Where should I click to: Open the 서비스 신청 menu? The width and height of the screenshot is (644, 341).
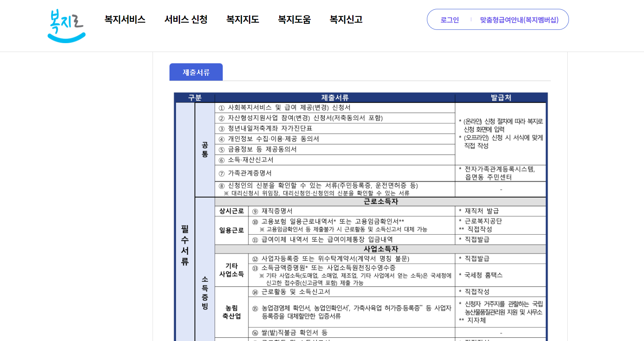pyautogui.click(x=186, y=19)
